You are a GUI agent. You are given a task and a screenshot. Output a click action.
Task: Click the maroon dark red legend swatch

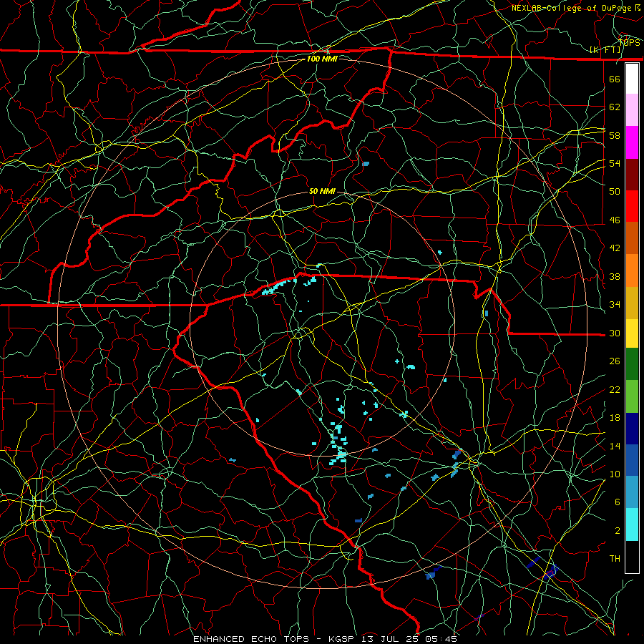[632, 175]
